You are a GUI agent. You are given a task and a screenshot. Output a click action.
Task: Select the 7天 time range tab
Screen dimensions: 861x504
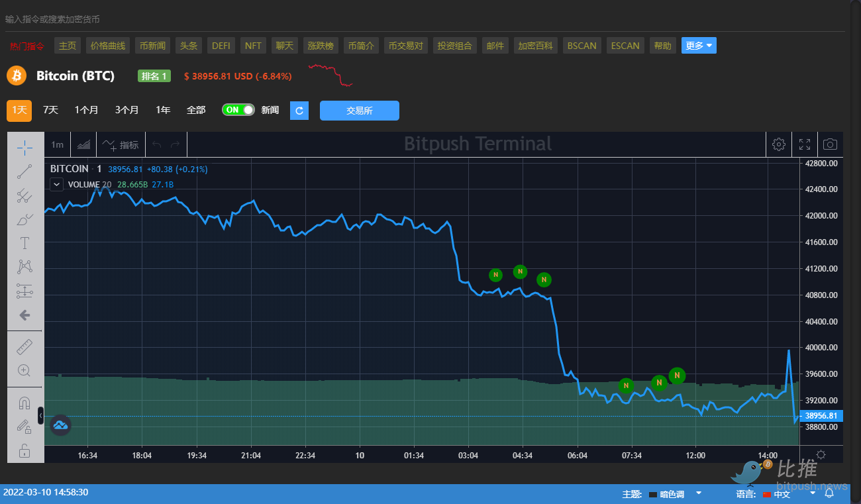click(x=50, y=111)
